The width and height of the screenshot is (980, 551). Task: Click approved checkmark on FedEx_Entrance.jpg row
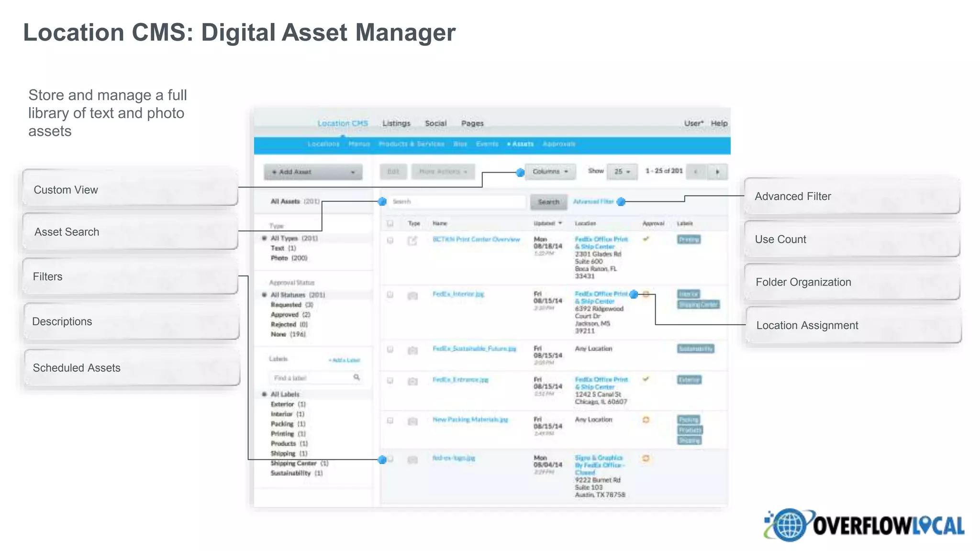coord(646,379)
